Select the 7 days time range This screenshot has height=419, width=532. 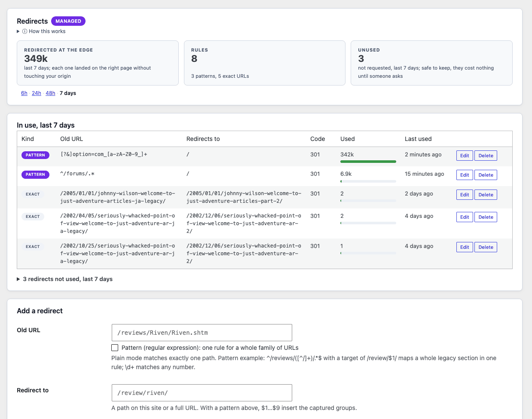(x=68, y=93)
